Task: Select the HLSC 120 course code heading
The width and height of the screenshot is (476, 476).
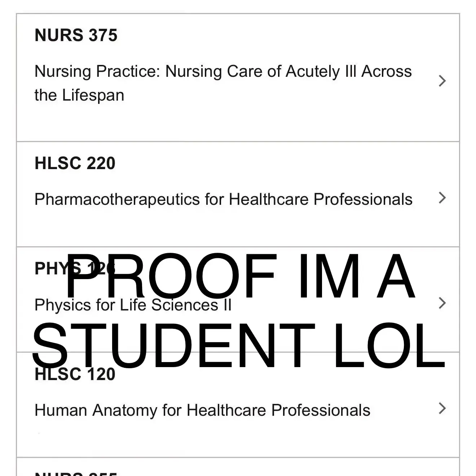Action: tap(75, 374)
